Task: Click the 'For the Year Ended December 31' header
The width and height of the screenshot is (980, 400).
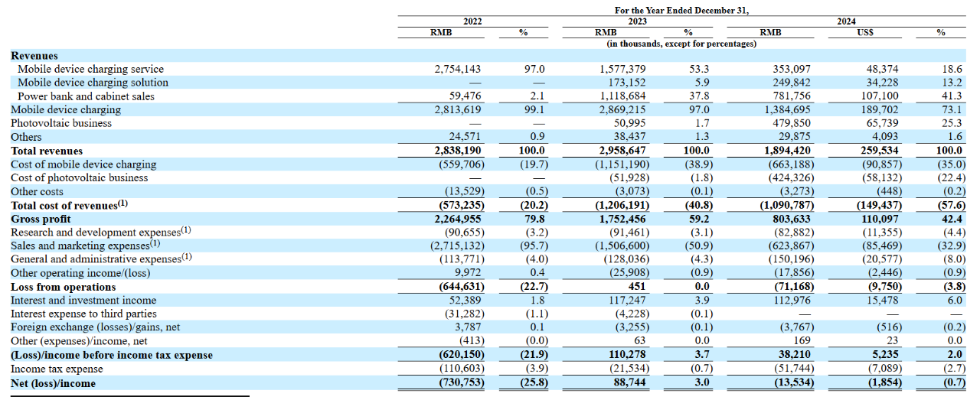Action: 681,10
